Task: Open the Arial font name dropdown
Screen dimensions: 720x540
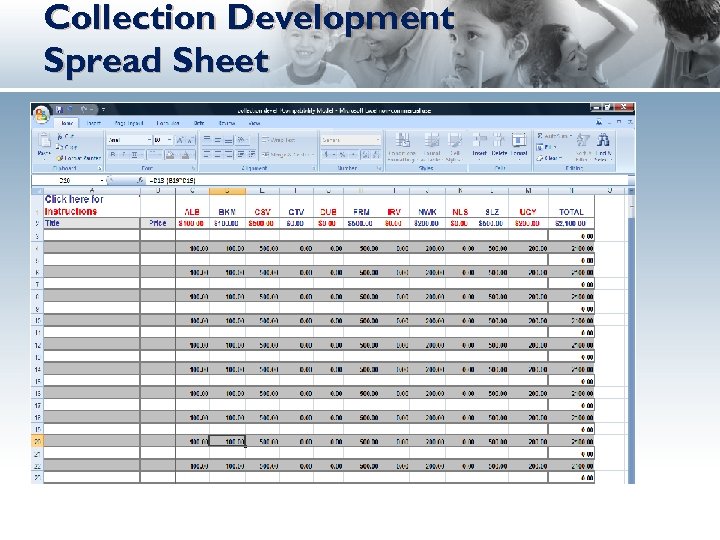Action: point(149,140)
